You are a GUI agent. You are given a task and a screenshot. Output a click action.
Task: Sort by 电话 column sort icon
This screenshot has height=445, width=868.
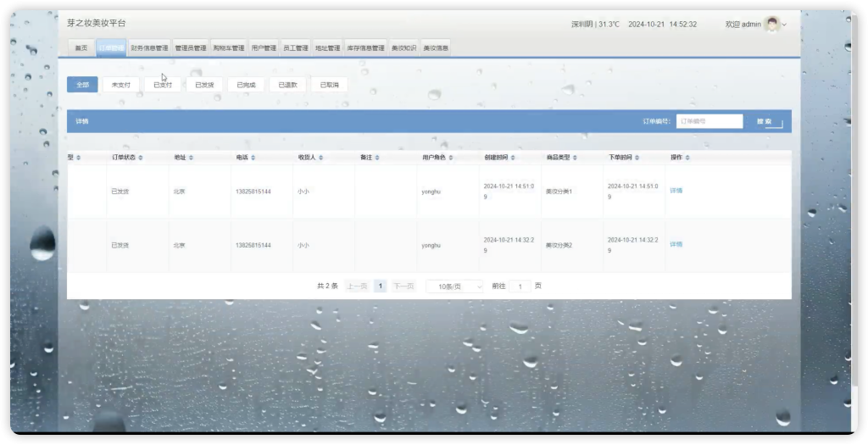tap(253, 158)
